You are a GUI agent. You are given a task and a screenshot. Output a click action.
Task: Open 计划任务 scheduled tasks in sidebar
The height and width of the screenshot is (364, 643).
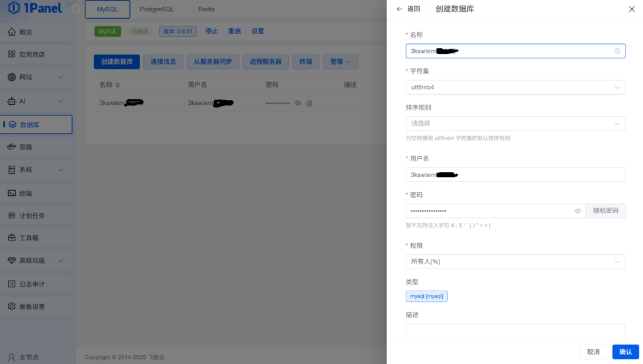point(31,215)
